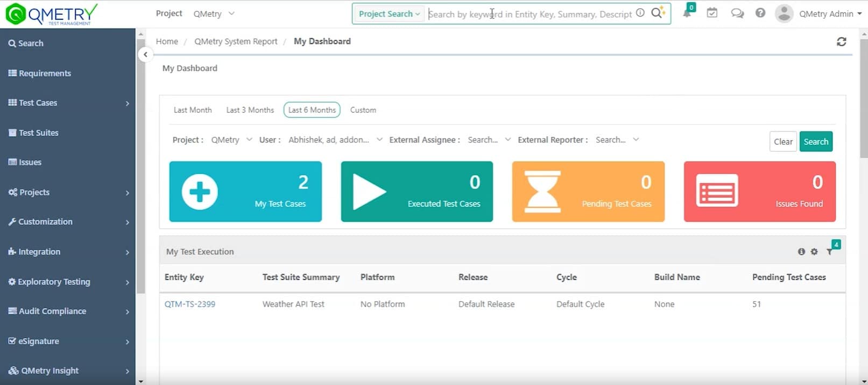Click the Default Release cell
Screen dimensions: 868x385
point(486,304)
